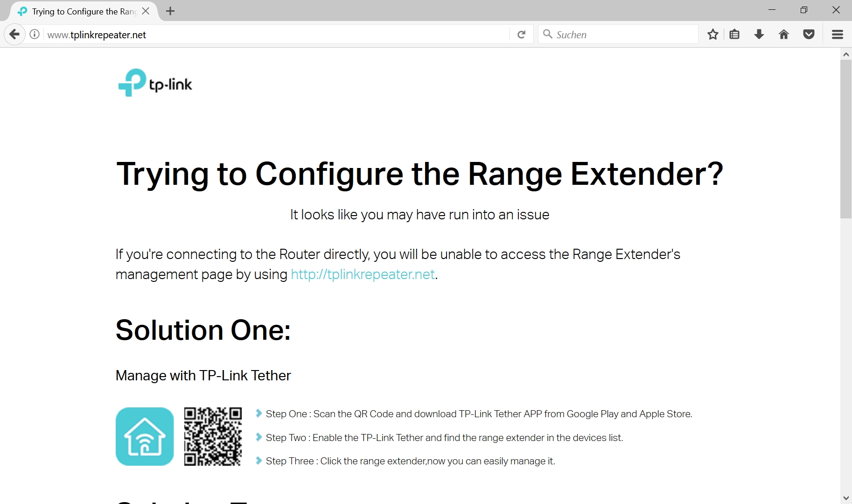Image resolution: width=852 pixels, height=504 pixels.
Task: Reload the current page
Action: tap(522, 35)
